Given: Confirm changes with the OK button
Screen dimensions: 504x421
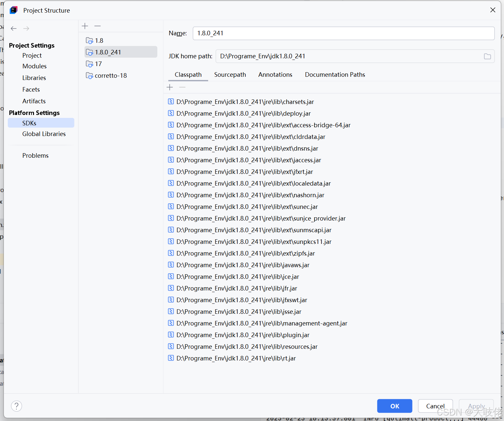Looking at the screenshot, I should [x=395, y=406].
